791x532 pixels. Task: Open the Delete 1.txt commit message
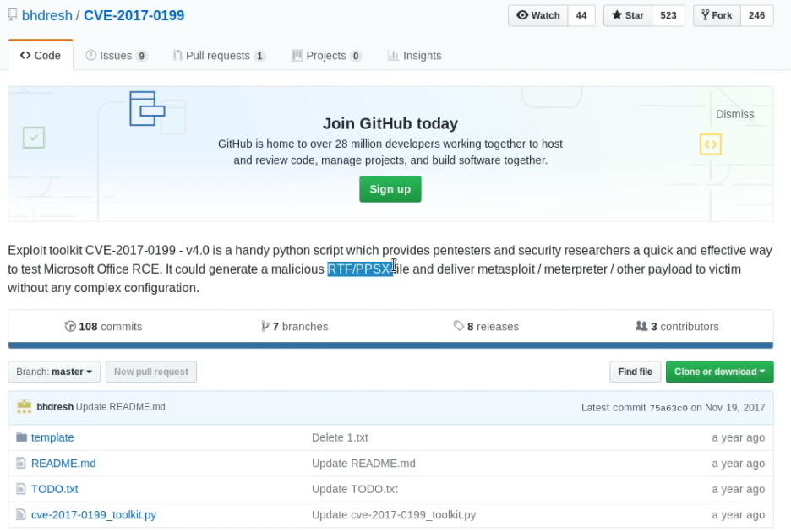pyautogui.click(x=340, y=437)
